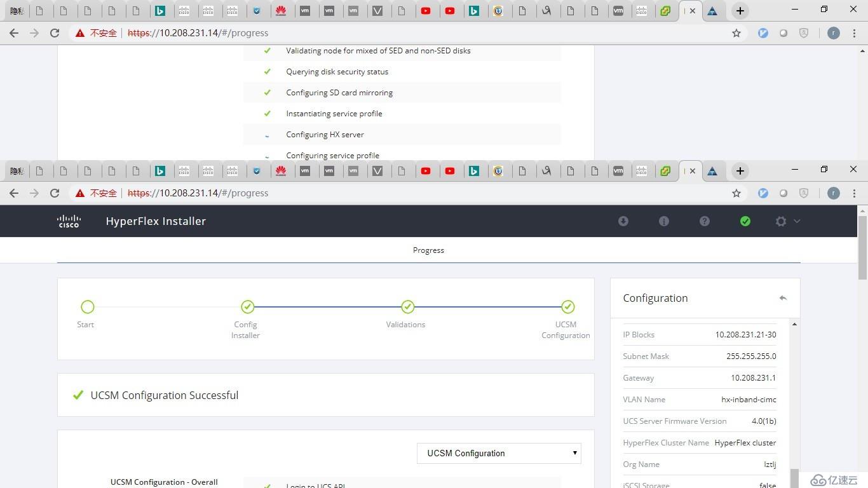Click Configuration panel scroll-up arrow
The image size is (868, 488).
794,324
